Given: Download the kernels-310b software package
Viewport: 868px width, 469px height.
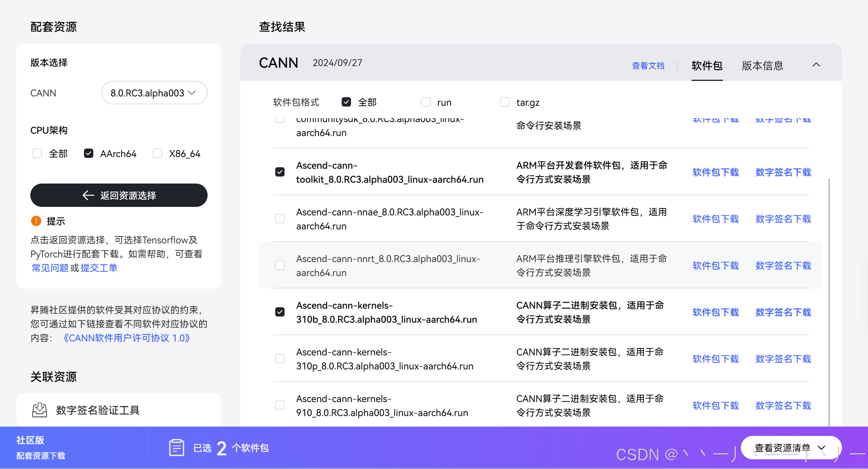Looking at the screenshot, I should point(715,312).
